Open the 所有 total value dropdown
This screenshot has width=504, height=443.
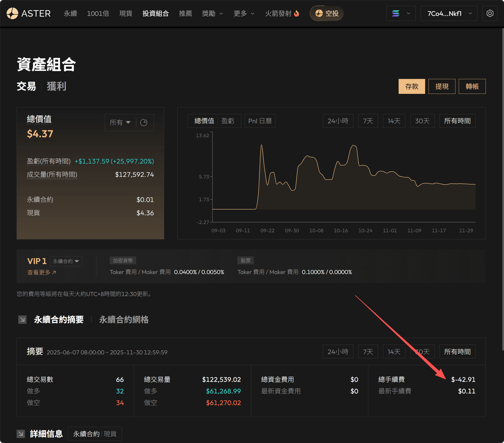coord(120,122)
